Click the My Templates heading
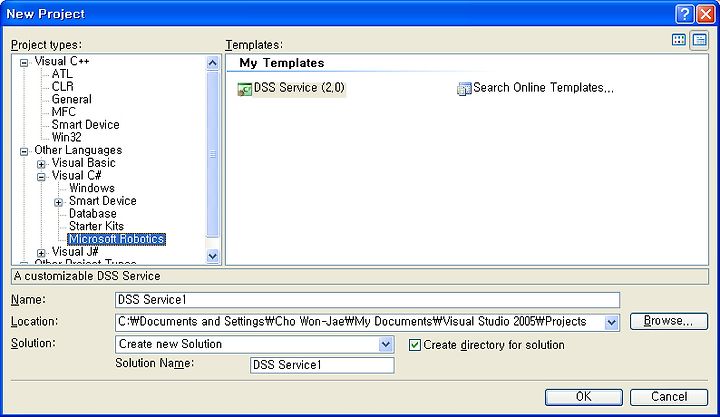Image resolution: width=720 pixels, height=417 pixels. coord(282,63)
